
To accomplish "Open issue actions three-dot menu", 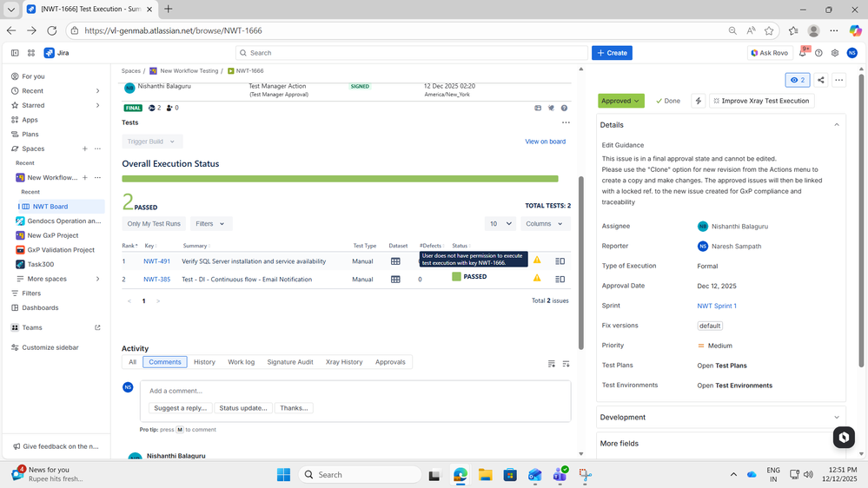I will (839, 80).
